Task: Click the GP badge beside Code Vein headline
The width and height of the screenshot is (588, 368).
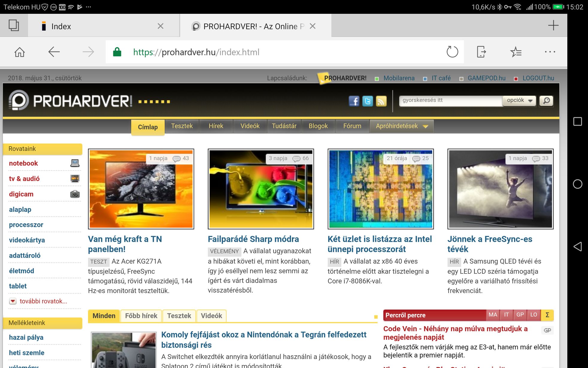Action: pyautogui.click(x=547, y=330)
